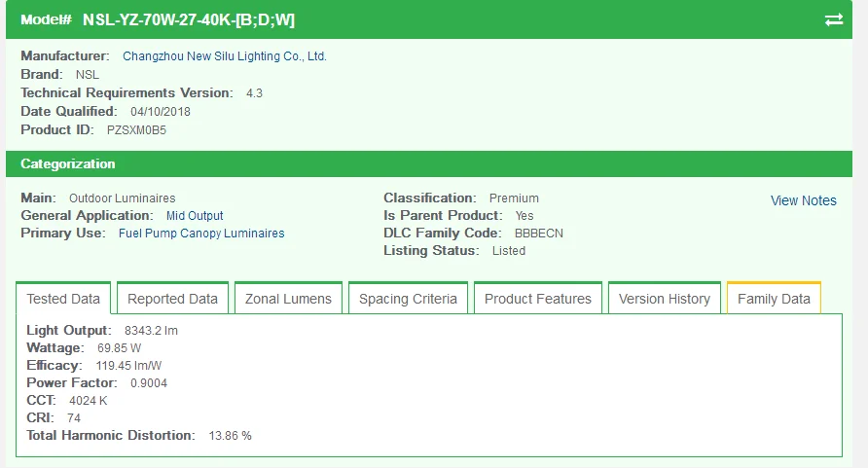Viewport: 868px width, 468px height.
Task: Click the Categorization section header
Action: point(68,163)
